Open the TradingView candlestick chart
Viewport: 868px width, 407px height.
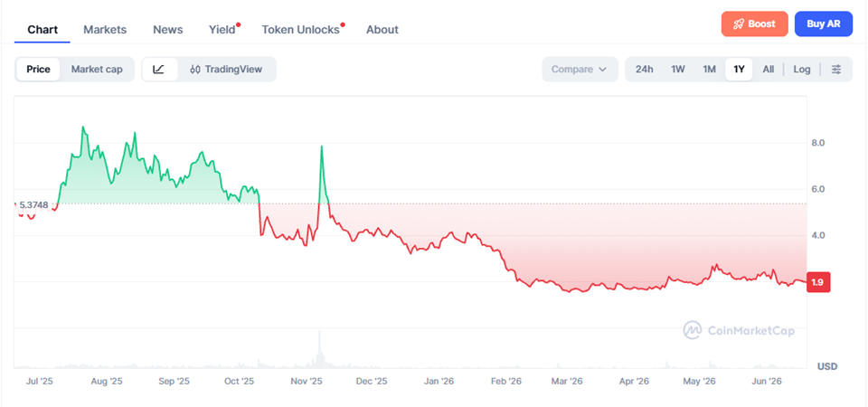point(226,70)
